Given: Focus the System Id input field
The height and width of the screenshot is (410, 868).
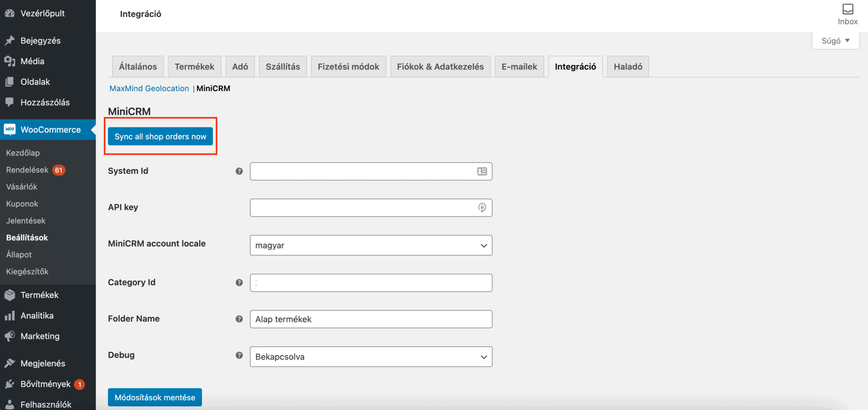Looking at the screenshot, I should (371, 172).
